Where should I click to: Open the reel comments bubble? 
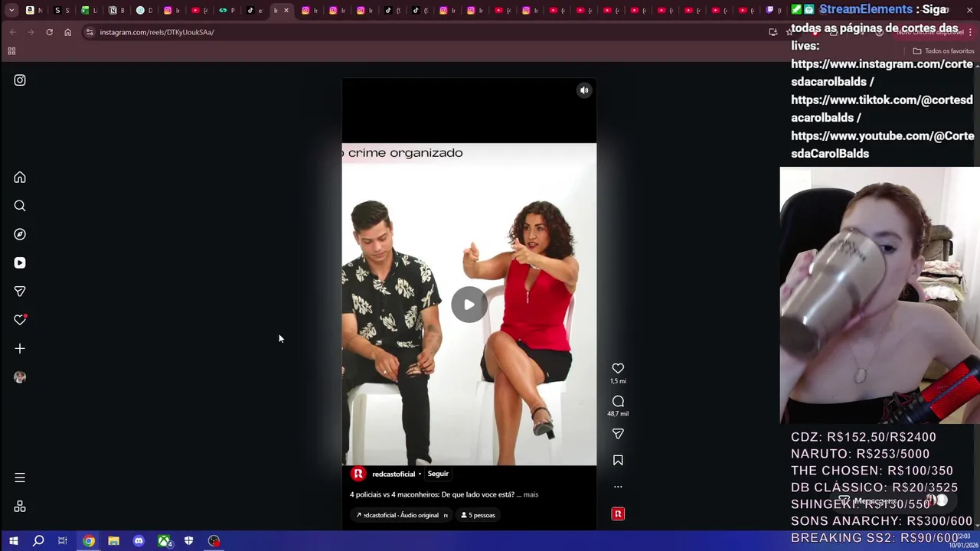[x=618, y=401]
